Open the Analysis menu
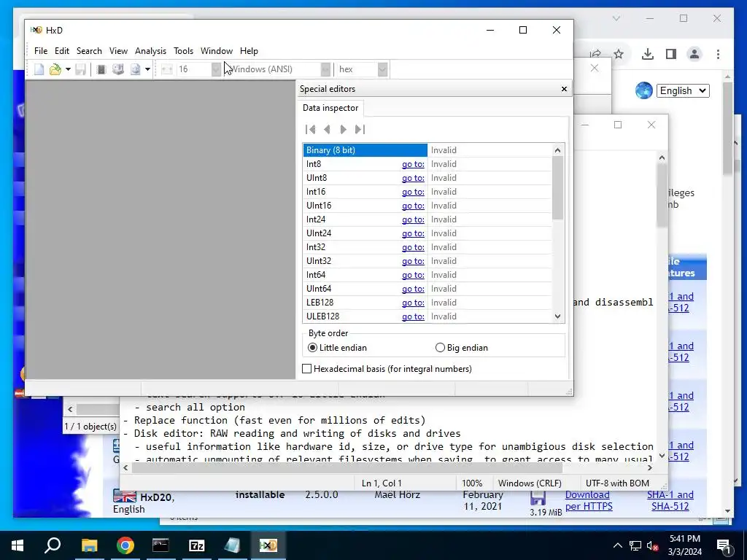The height and width of the screenshot is (560, 747). click(x=150, y=51)
